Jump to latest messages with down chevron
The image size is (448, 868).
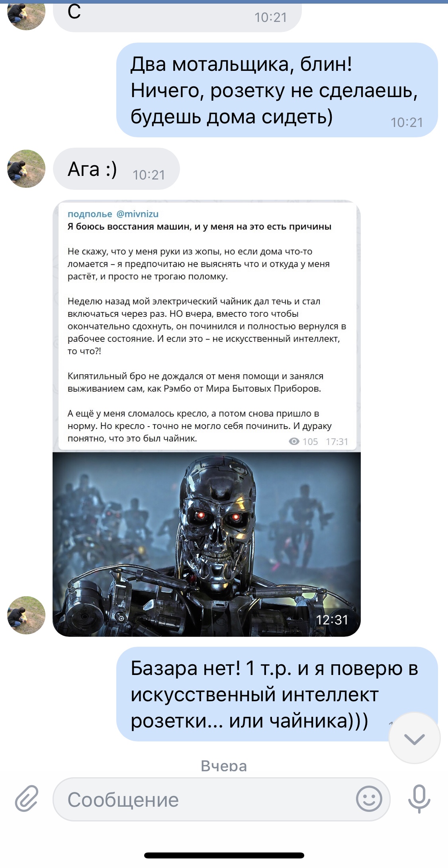pyautogui.click(x=415, y=738)
